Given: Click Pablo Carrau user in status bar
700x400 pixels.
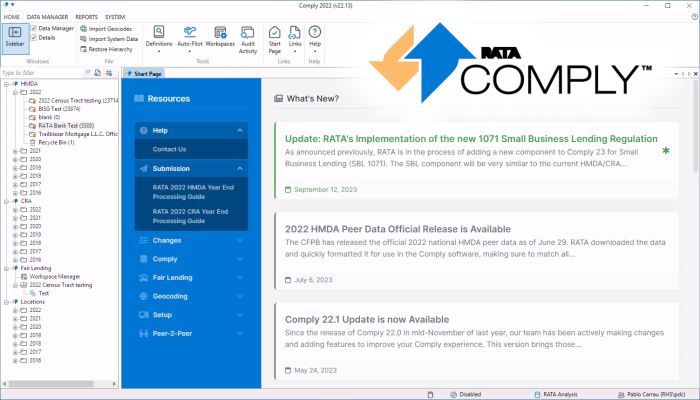Looking at the screenshot, I should pyautogui.click(x=651, y=395).
